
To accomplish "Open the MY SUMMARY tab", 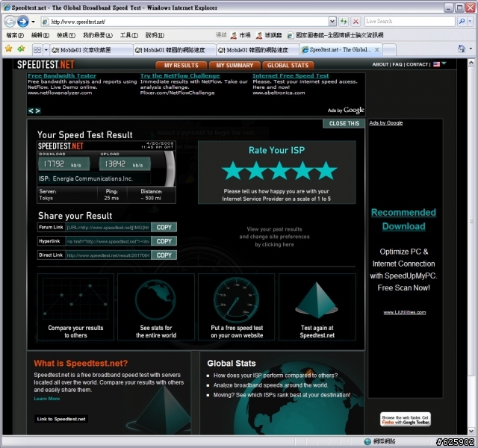I will click(235, 65).
